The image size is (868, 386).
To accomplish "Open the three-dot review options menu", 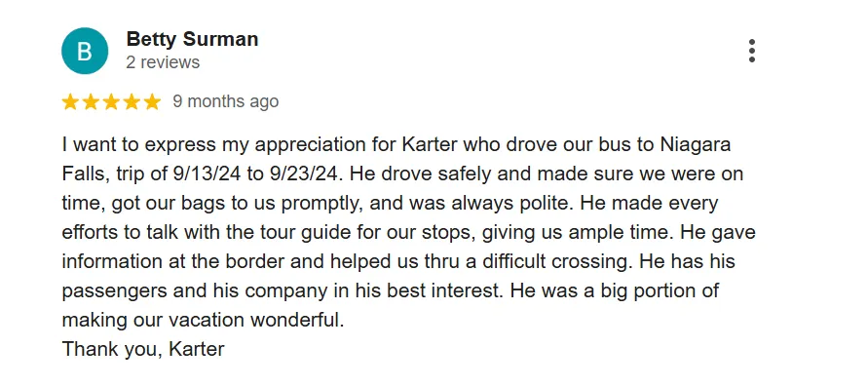I will (x=751, y=51).
